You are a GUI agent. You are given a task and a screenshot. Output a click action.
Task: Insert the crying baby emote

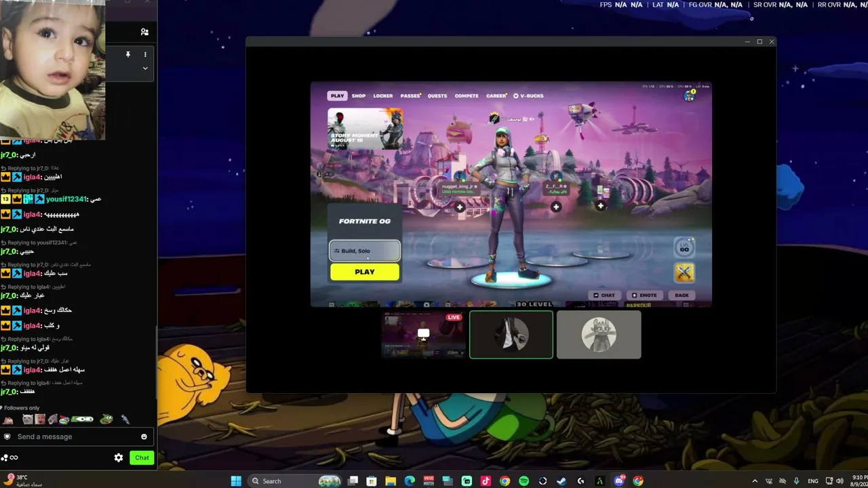[40, 420]
